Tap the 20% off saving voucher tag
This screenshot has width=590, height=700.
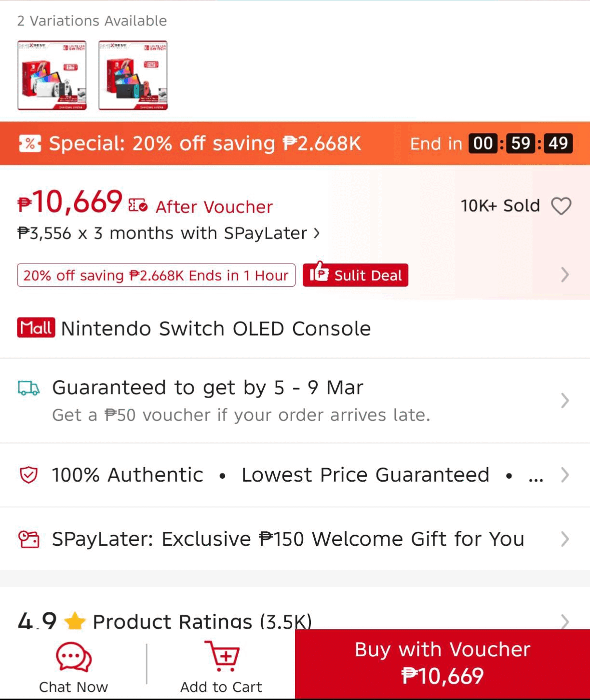(156, 275)
